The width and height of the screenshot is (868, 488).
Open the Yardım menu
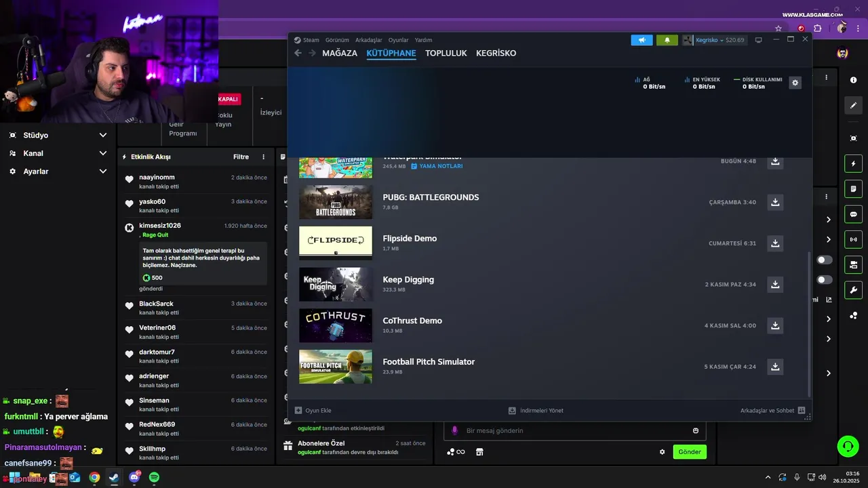pyautogui.click(x=423, y=40)
